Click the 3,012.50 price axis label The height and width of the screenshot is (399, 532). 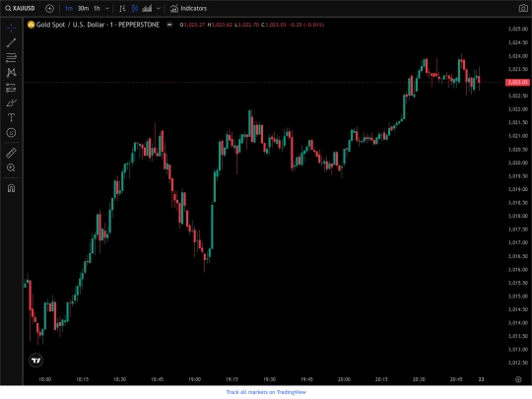coord(518,363)
